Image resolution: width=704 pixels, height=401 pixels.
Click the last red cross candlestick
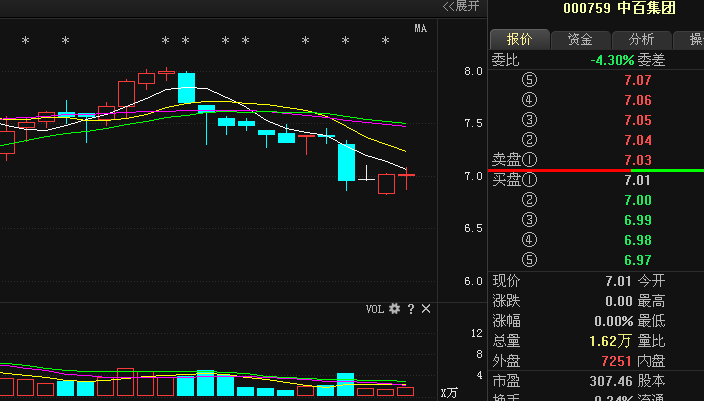[x=406, y=176]
